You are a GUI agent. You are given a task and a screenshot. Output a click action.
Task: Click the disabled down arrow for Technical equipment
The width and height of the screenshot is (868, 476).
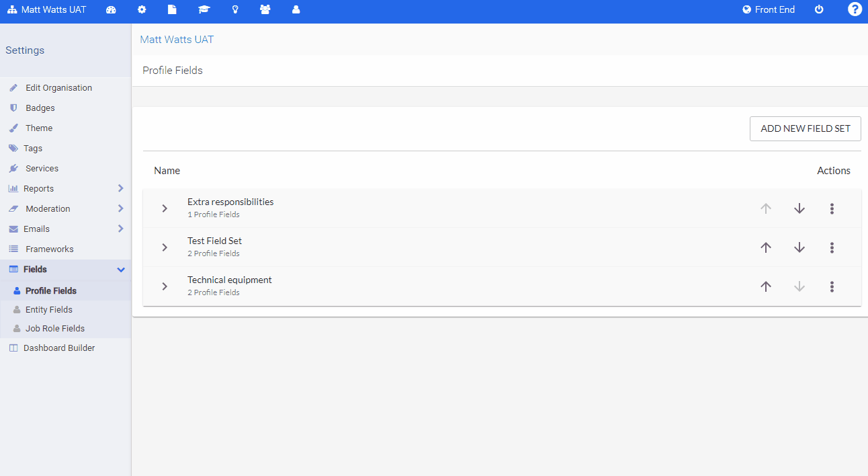pos(799,286)
